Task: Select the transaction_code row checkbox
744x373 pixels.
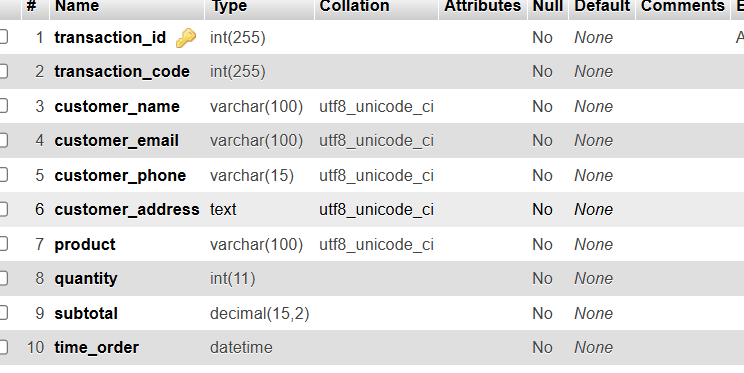Action: click(3, 71)
